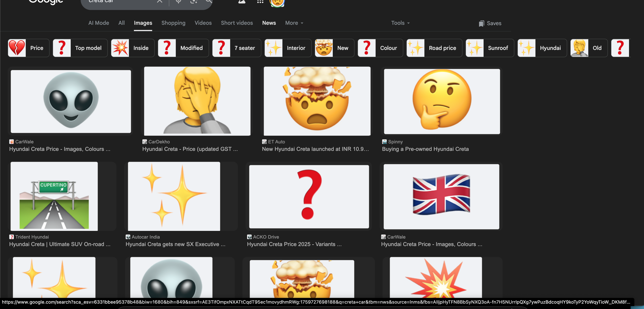Image resolution: width=644 pixels, height=309 pixels.
Task: Open ACKO Drive Creta Price 2025 link
Action: (x=294, y=244)
